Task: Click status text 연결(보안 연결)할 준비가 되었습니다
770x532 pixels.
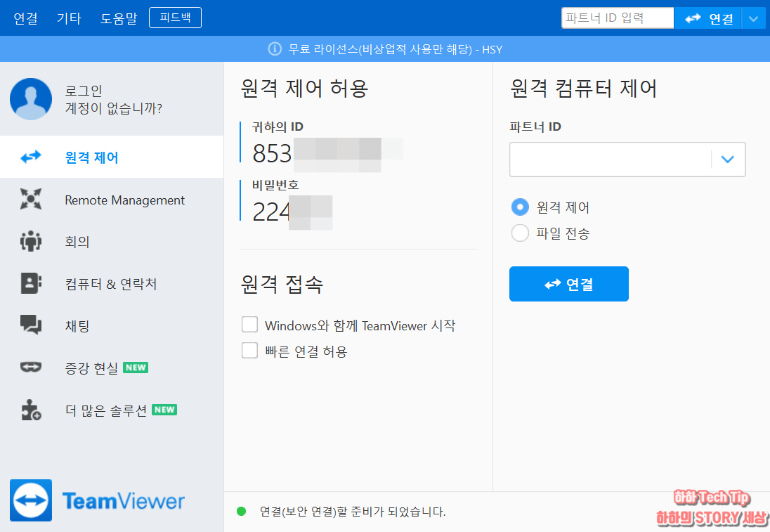Action: click(x=353, y=512)
